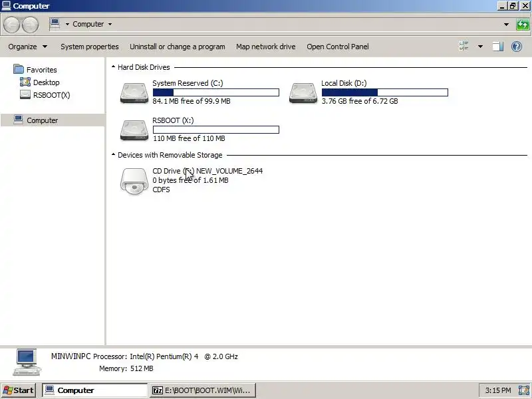Click the 3:15 PM clock
532x399 pixels.
(497, 390)
